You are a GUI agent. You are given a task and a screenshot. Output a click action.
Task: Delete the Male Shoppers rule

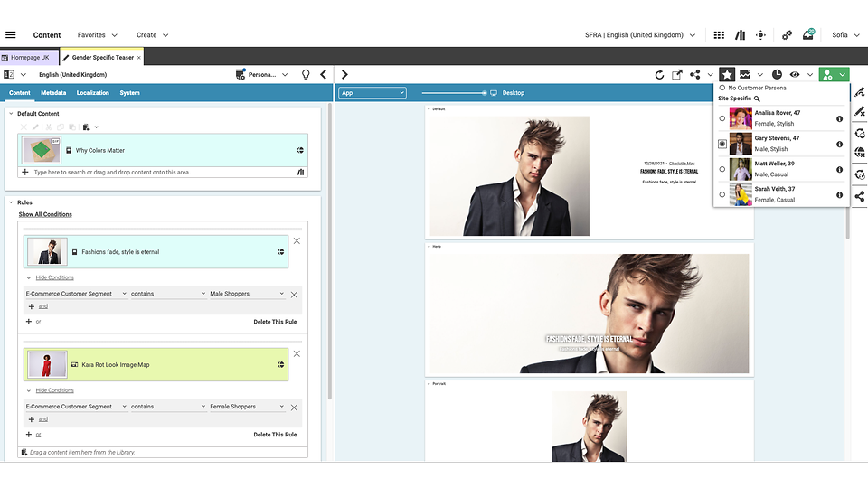point(275,322)
